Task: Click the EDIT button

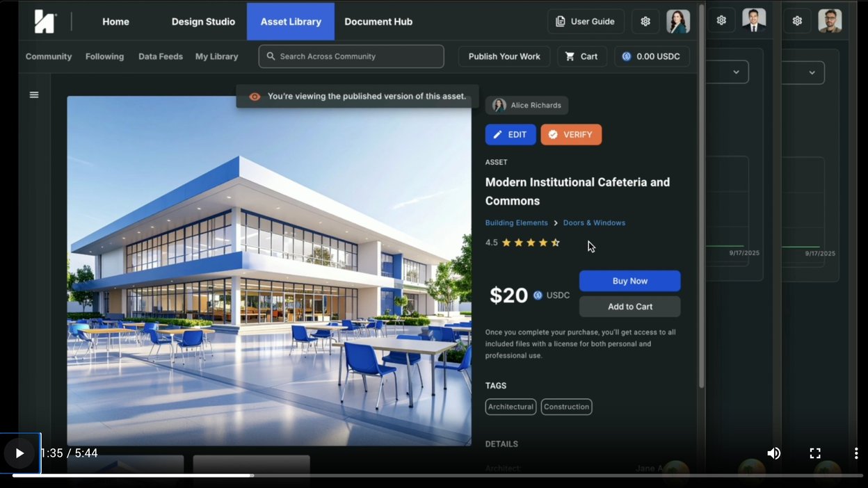Action: [511, 135]
